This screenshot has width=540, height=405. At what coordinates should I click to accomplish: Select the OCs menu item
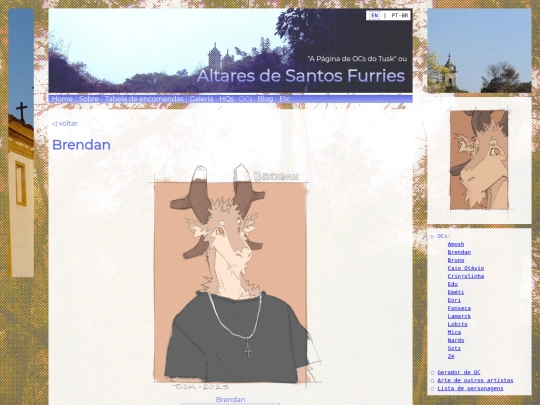coord(246,99)
